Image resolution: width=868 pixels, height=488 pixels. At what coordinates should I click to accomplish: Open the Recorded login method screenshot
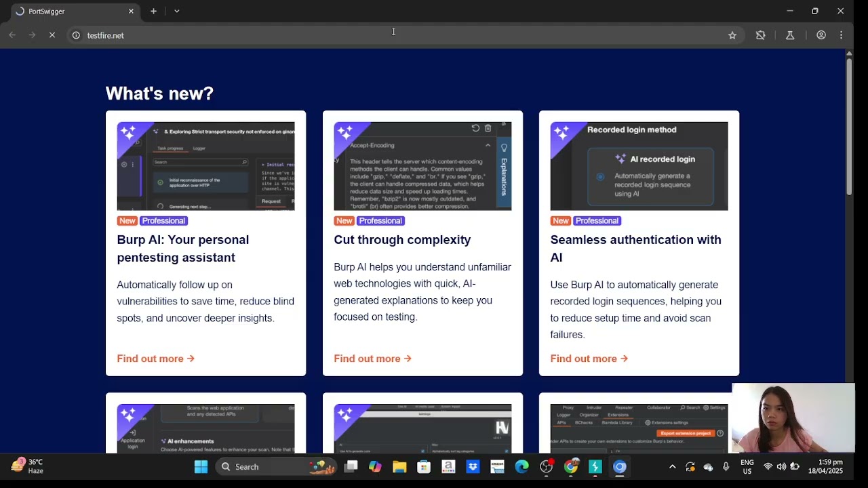(639, 166)
